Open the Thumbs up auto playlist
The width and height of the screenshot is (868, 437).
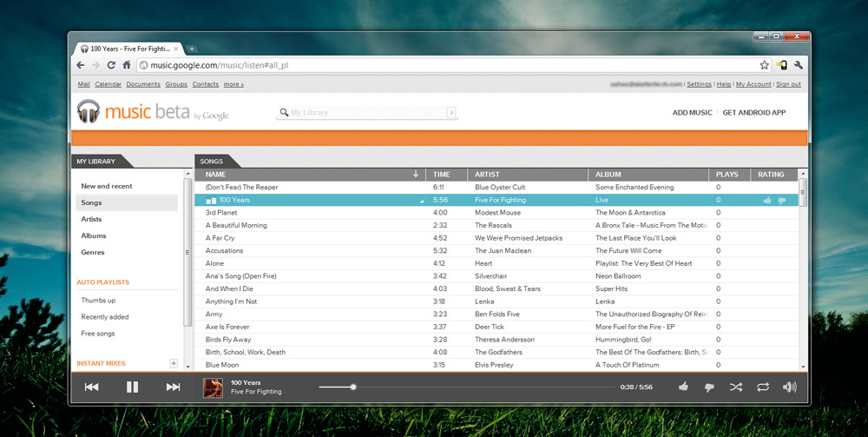point(98,301)
